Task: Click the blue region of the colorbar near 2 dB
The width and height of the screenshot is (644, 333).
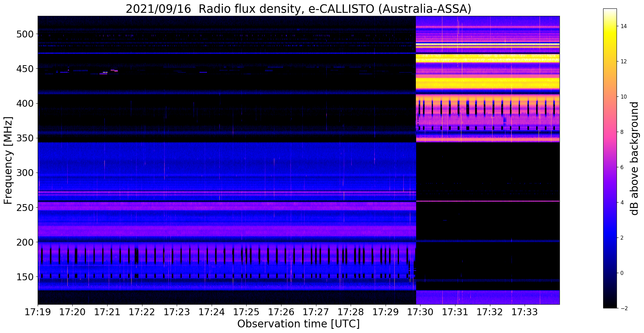Action: [610, 238]
